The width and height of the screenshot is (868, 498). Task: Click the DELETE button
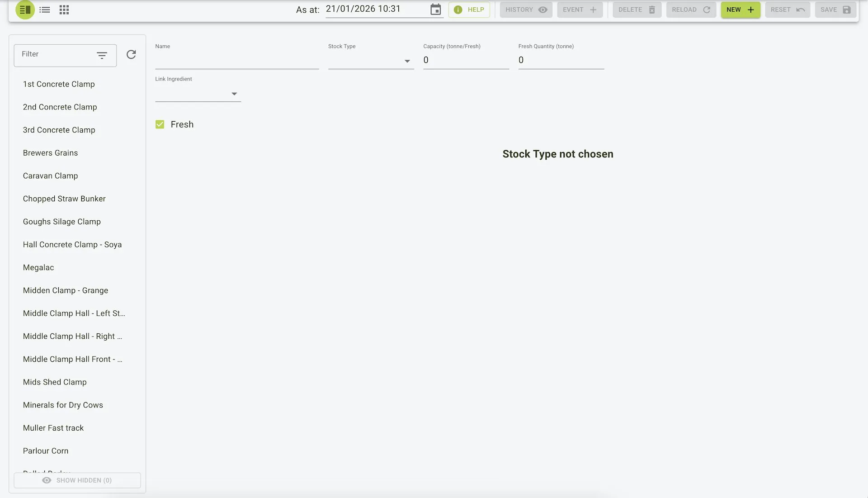click(637, 9)
